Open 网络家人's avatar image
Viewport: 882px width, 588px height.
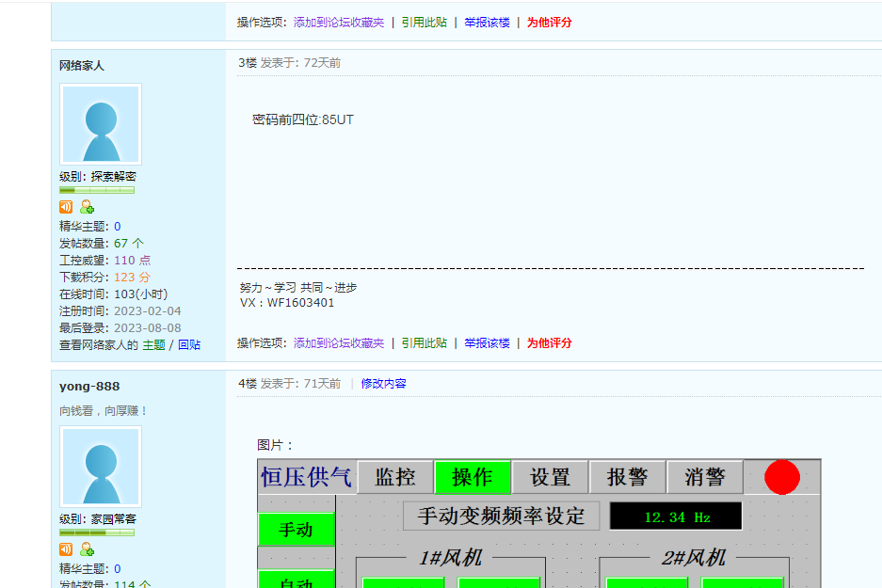coord(100,124)
